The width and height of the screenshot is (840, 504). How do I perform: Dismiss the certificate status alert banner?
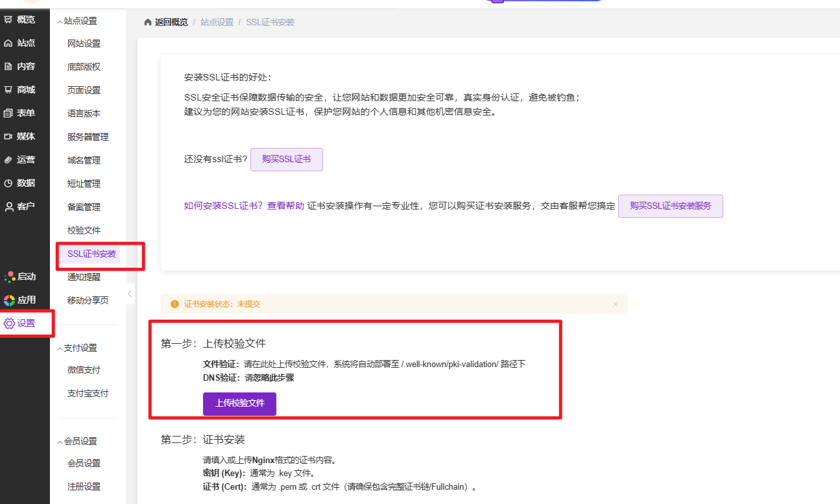tap(616, 304)
